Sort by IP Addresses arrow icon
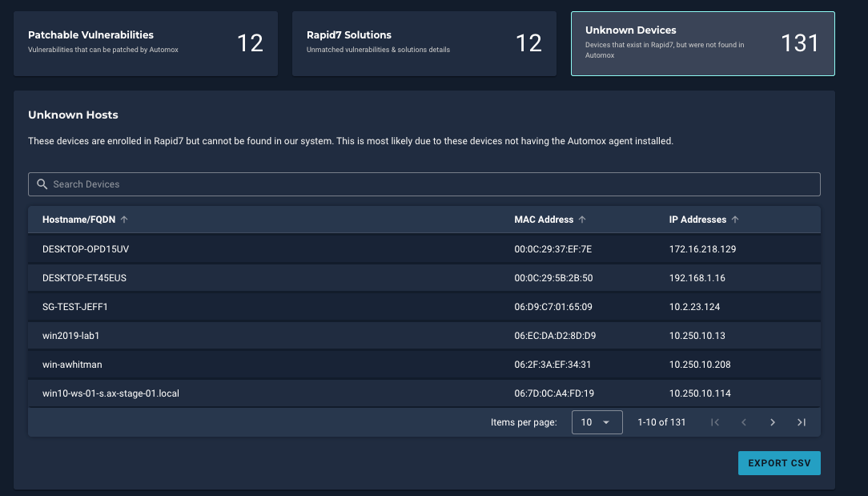 pos(734,220)
